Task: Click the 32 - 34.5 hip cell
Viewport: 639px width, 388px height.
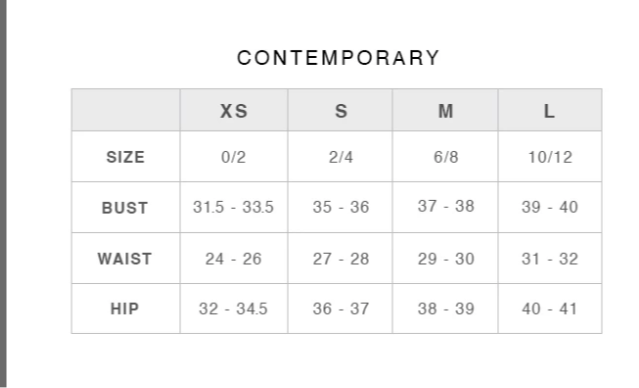Action: (234, 309)
